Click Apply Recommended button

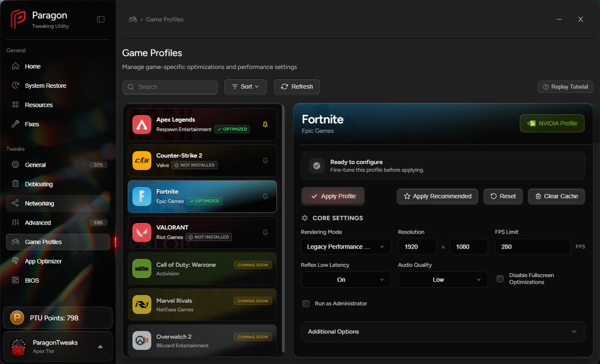(437, 196)
